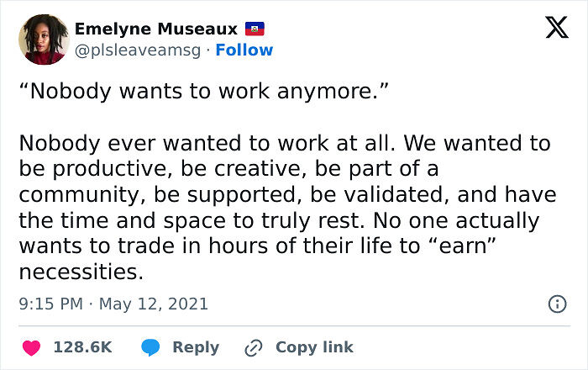Like the tweet with the heart icon
This screenshot has height=370, width=588.
click(32, 347)
